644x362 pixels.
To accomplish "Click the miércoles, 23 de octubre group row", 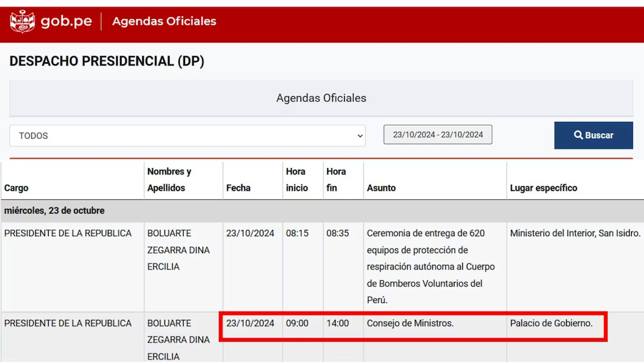I will pyautogui.click(x=322, y=211).
